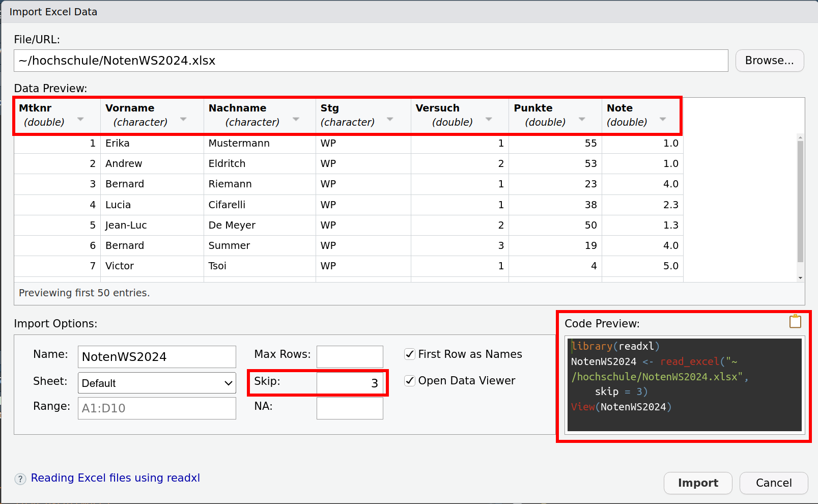818x504 pixels.
Task: Open the Sheet selection combo box
Action: [157, 383]
